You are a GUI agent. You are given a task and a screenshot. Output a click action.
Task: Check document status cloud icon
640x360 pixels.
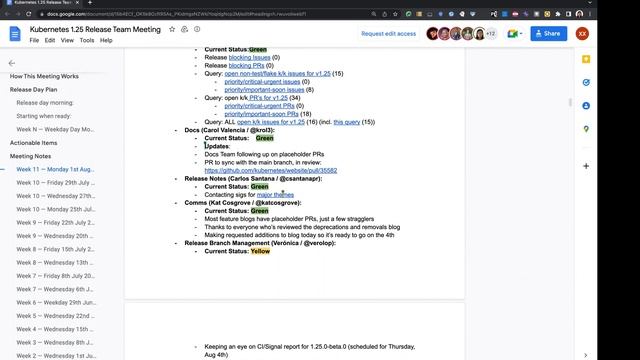click(x=197, y=29)
